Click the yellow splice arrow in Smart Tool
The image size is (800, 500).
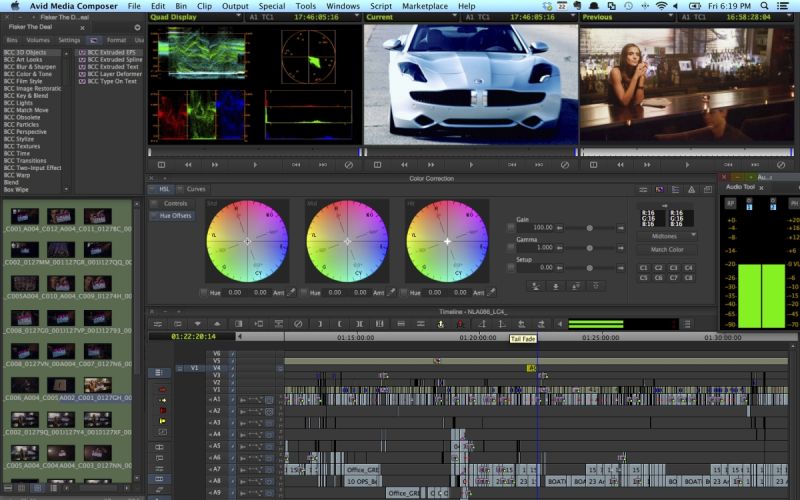pyautogui.click(x=162, y=400)
